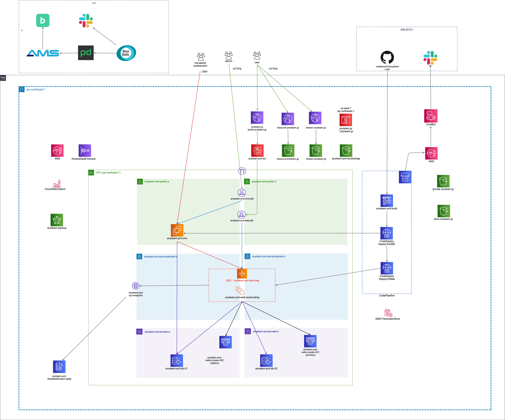Screen dimensions: 505x420
Task: Click the ChatBot icon
Action: pos(431,116)
